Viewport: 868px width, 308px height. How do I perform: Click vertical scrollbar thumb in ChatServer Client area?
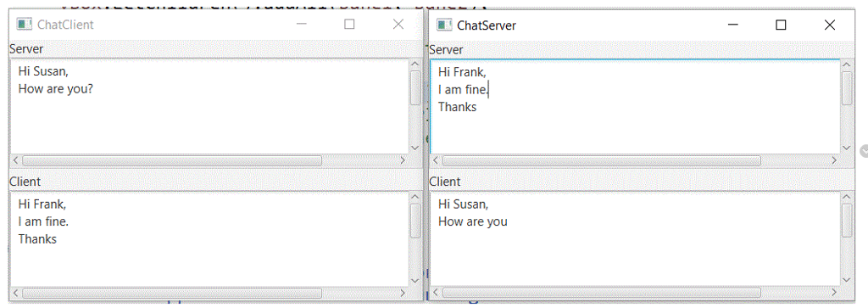pyautogui.click(x=847, y=221)
